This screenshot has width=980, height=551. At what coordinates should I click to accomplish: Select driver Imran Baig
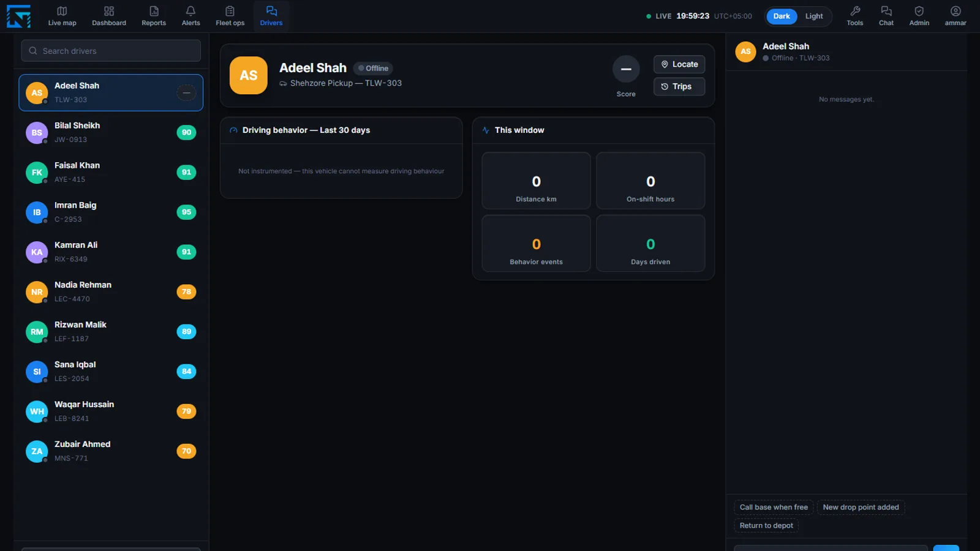[x=111, y=212]
